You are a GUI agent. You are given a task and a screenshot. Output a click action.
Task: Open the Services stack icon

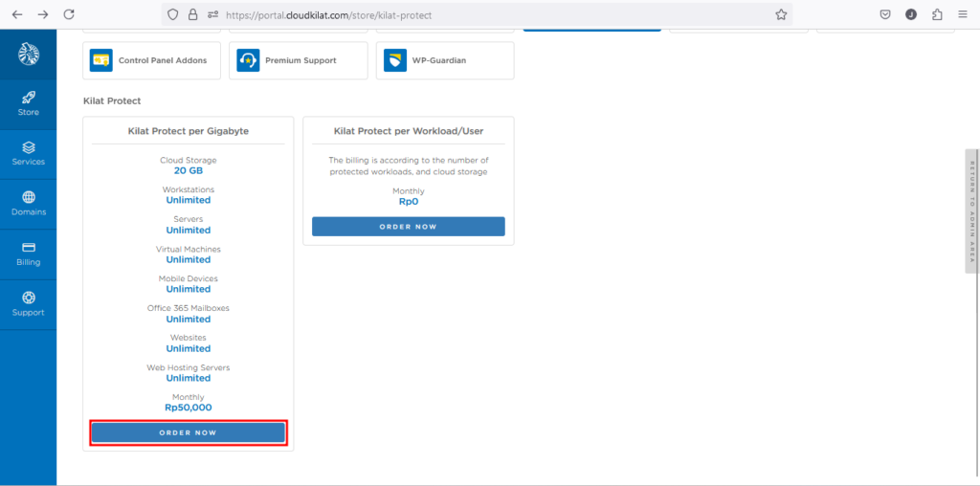[x=28, y=147]
